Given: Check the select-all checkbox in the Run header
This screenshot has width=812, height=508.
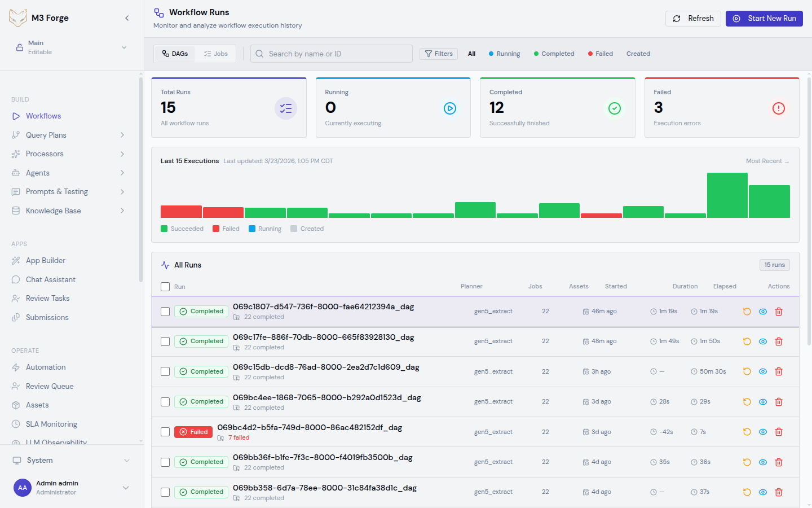Looking at the screenshot, I should (x=165, y=286).
